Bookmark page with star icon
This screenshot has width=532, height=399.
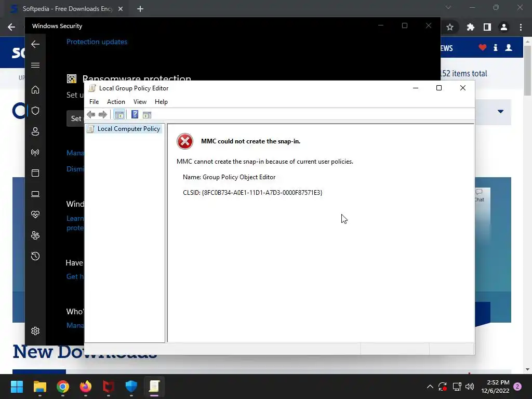(450, 27)
